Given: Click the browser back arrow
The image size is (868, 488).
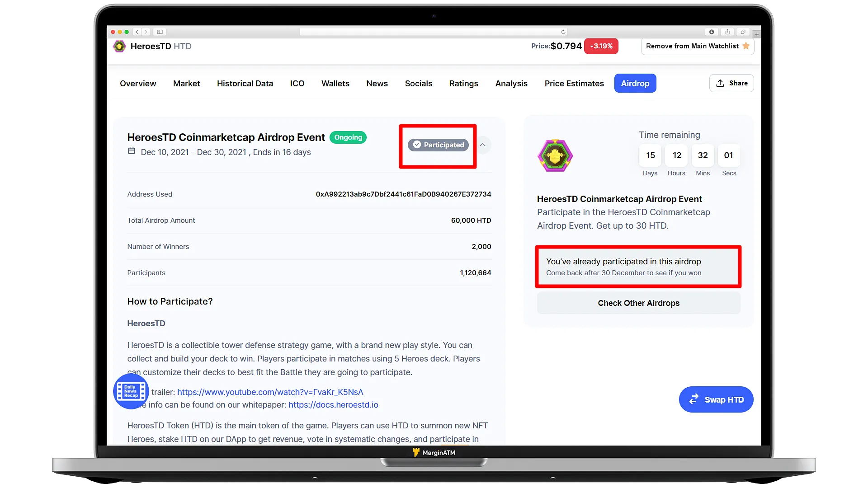Looking at the screenshot, I should (x=137, y=32).
